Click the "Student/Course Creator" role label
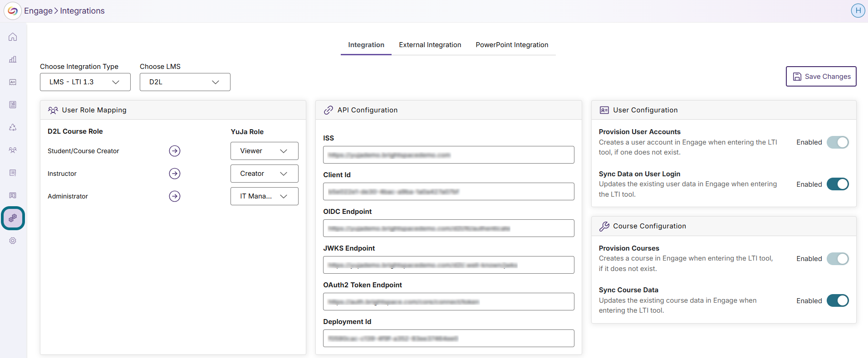The image size is (868, 358). [83, 151]
